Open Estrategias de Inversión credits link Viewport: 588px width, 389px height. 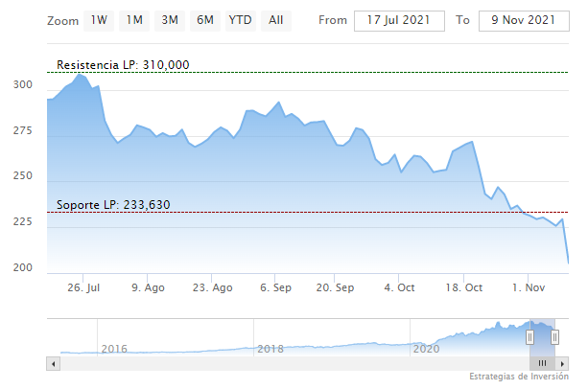(x=519, y=378)
